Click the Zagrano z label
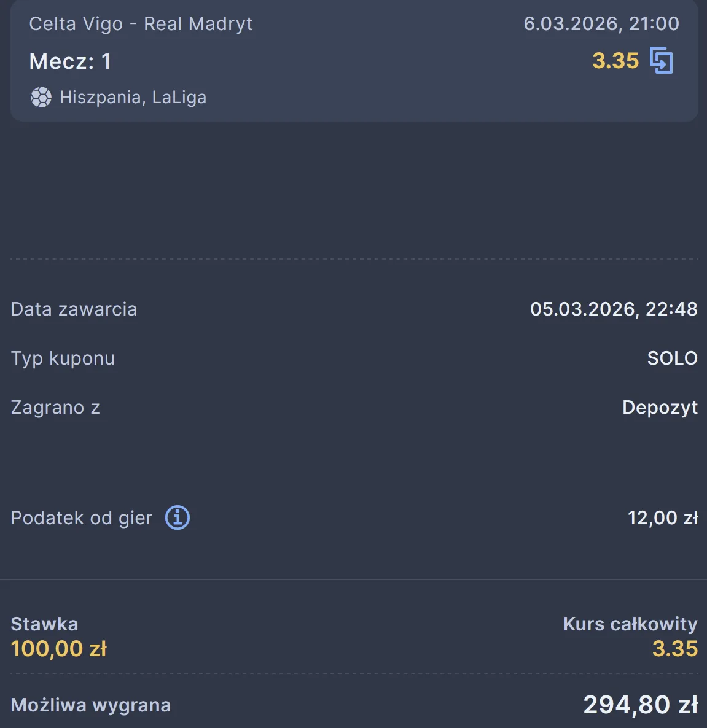This screenshot has width=707, height=728. pyautogui.click(x=55, y=408)
